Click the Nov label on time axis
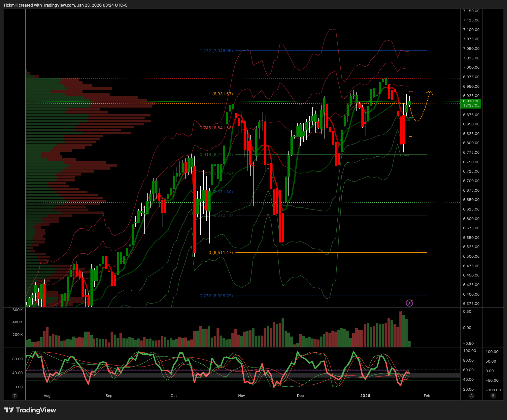Image resolution: width=507 pixels, height=420 pixels. coord(241,396)
